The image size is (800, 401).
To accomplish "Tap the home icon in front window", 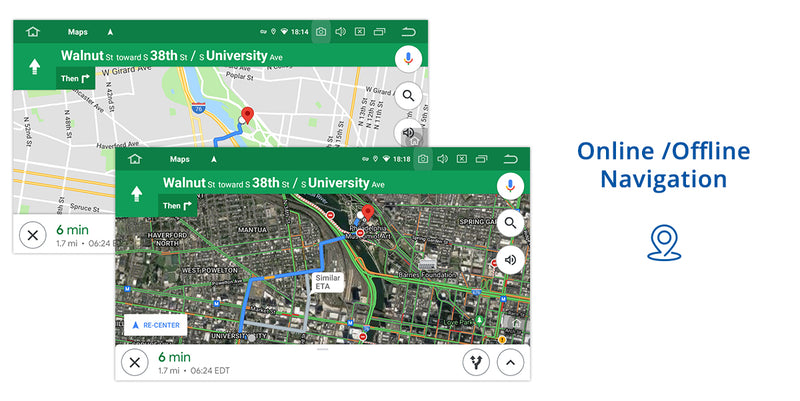I will 135,159.
